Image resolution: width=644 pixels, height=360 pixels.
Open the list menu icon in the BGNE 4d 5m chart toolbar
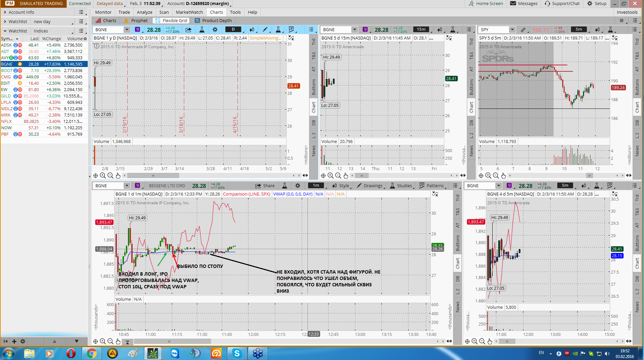coord(635,186)
